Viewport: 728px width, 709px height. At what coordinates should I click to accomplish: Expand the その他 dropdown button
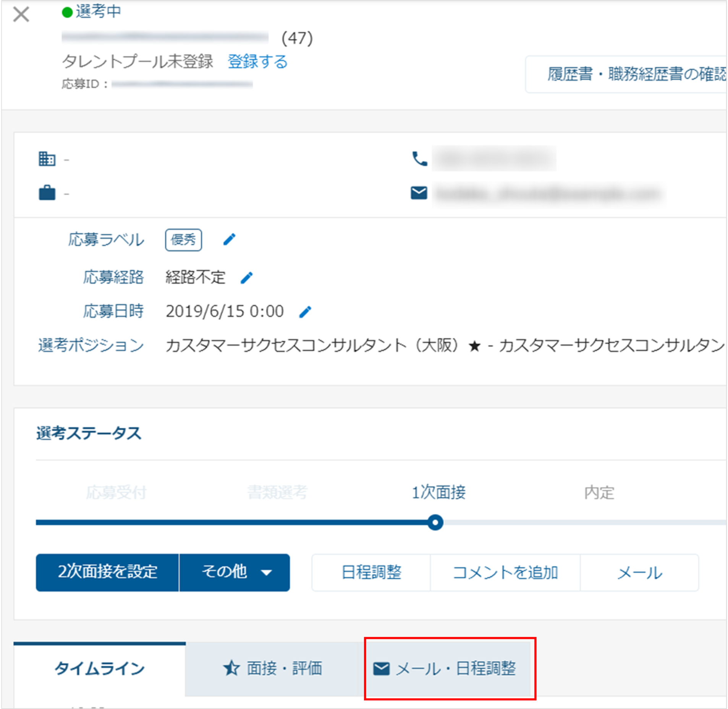click(235, 573)
